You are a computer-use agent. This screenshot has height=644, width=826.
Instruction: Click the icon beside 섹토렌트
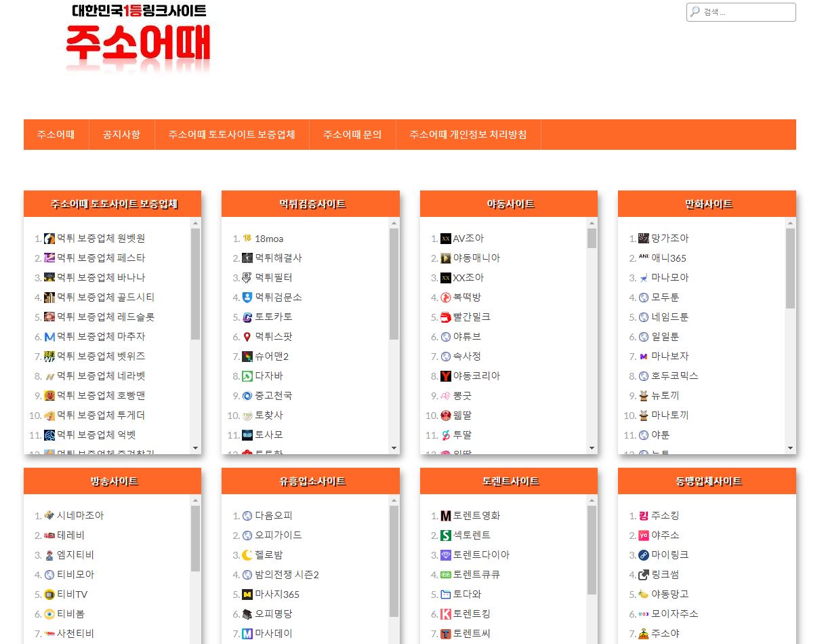tap(446, 536)
